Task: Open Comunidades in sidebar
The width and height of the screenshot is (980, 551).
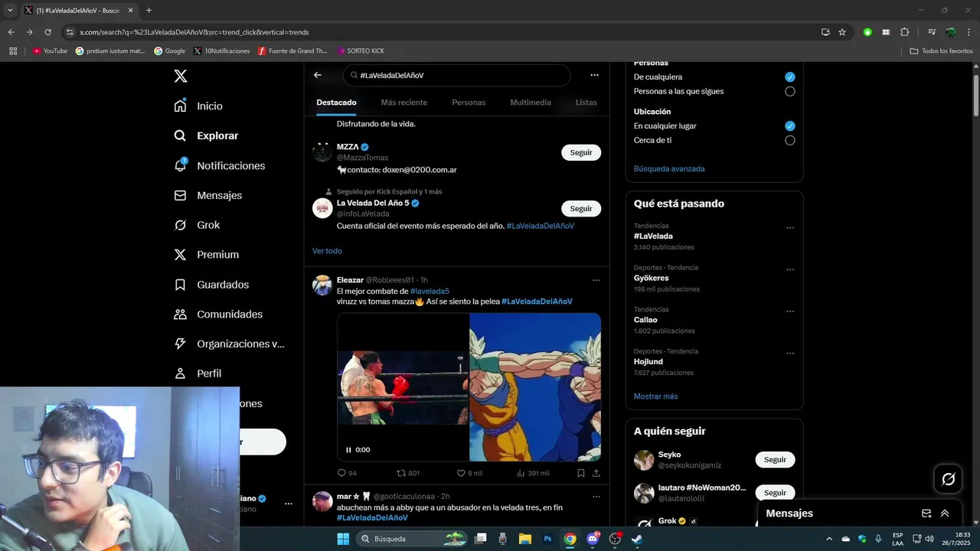Action: click(218, 315)
